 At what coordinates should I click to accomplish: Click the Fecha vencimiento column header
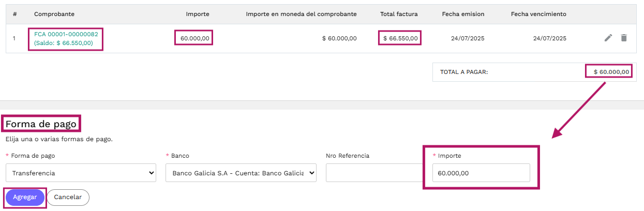point(538,14)
